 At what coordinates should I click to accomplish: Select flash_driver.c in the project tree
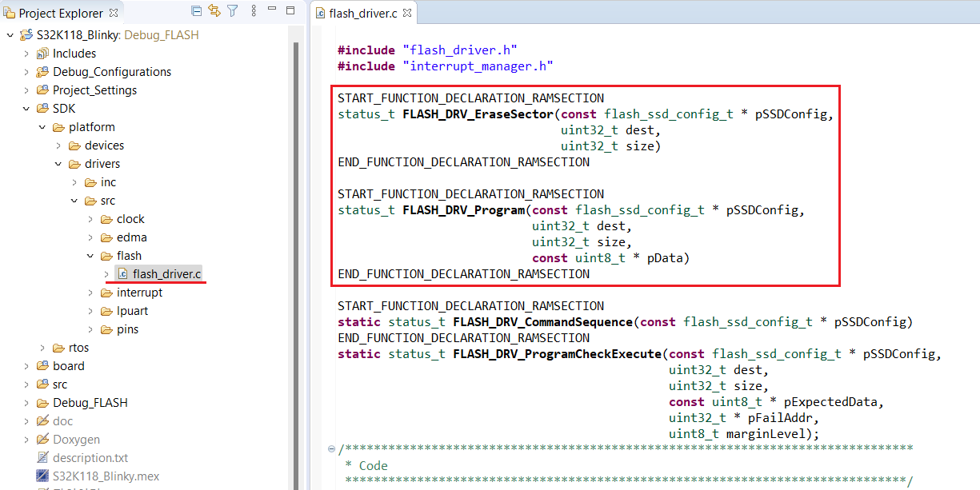(166, 274)
